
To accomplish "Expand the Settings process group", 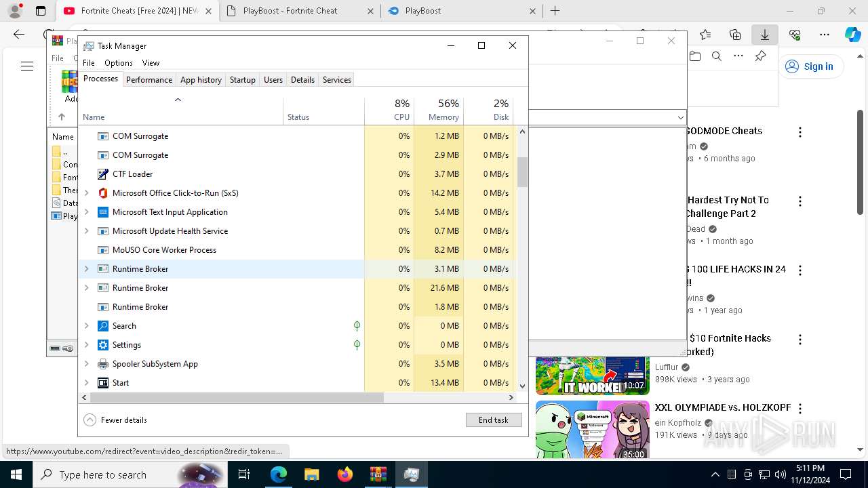I will click(86, 345).
